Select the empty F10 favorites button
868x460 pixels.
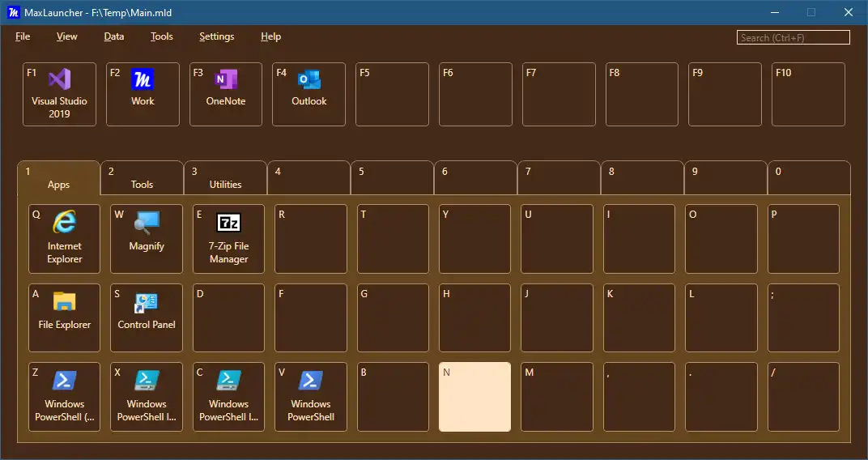pos(808,94)
